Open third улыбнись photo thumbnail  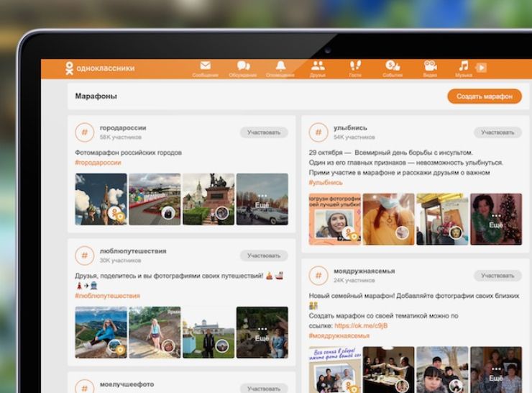coord(442,219)
